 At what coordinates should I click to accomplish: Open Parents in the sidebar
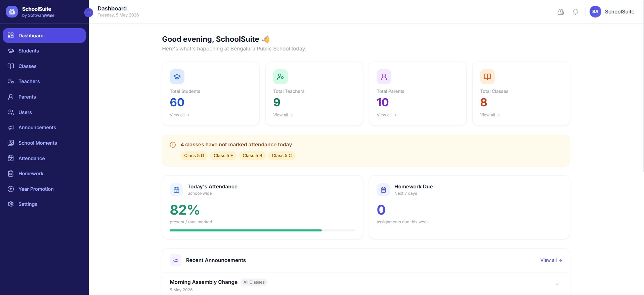44,97
